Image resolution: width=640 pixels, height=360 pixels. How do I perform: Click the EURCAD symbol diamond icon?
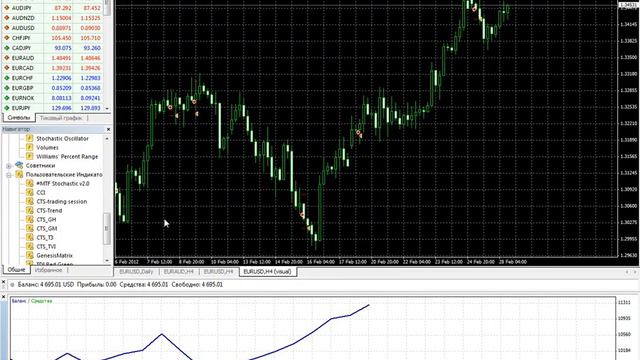[x=7, y=68]
